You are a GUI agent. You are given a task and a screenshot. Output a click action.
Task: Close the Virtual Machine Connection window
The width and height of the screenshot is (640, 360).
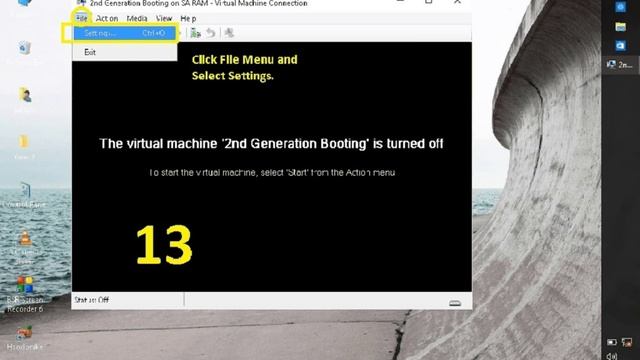click(458, 2)
